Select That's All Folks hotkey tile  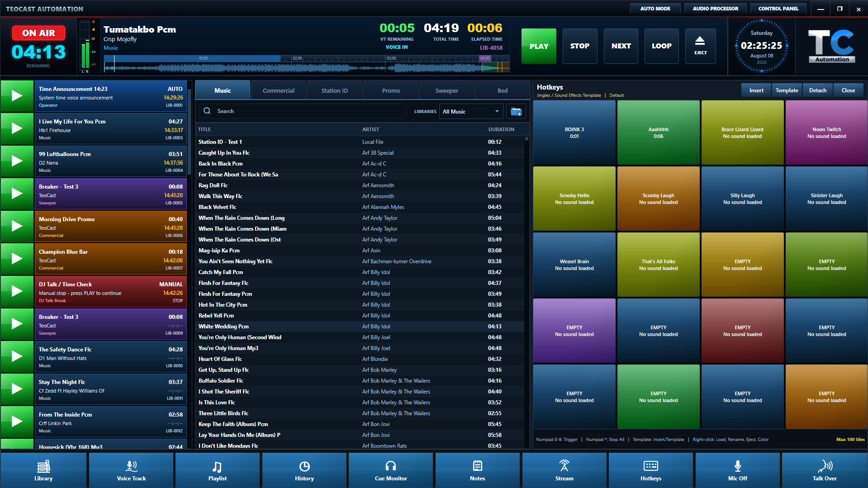(x=659, y=265)
